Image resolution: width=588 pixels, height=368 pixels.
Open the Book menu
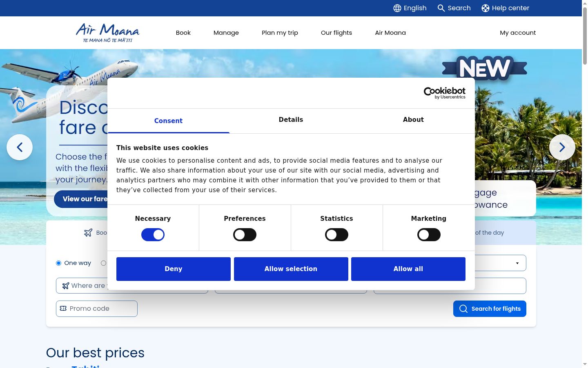tap(183, 33)
